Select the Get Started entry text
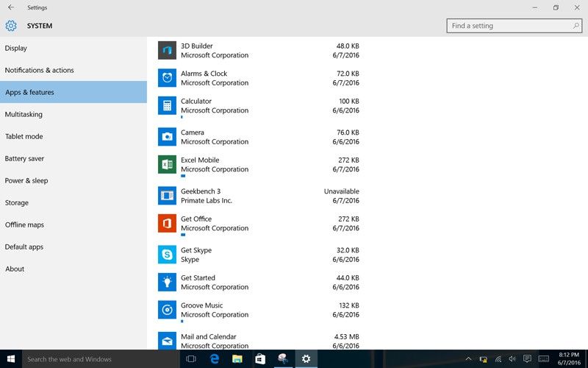The width and height of the screenshot is (588, 368). click(198, 278)
